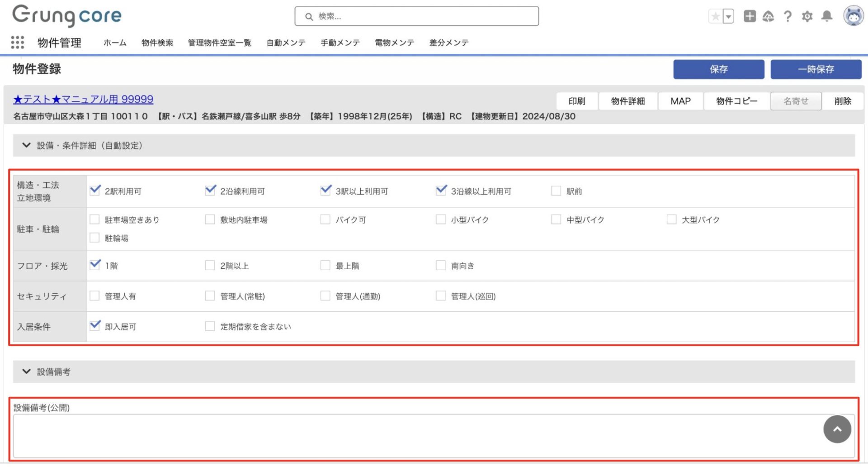Click the 保存 button

tap(718, 69)
